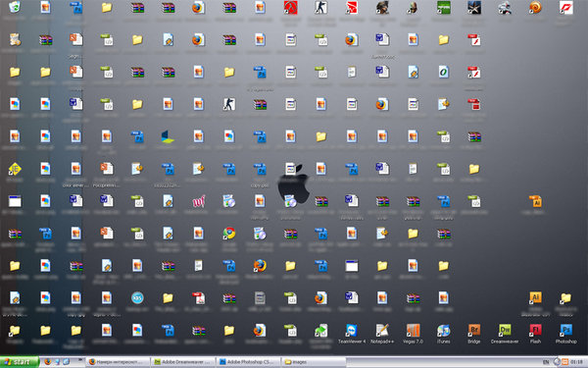Image resolution: width=588 pixels, height=368 pixels.
Task: Open the Windows Start menu
Action: (20, 362)
